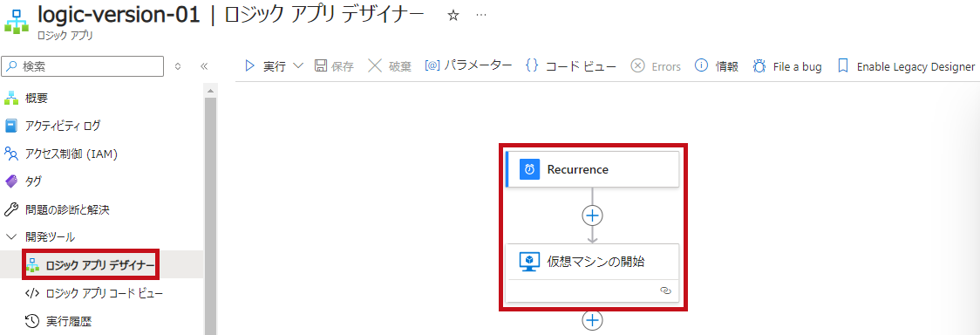Viewport: 980px width, 335px height.
Task: Click the connection link icon on 仮想マシンの開始
Action: pyautogui.click(x=665, y=291)
